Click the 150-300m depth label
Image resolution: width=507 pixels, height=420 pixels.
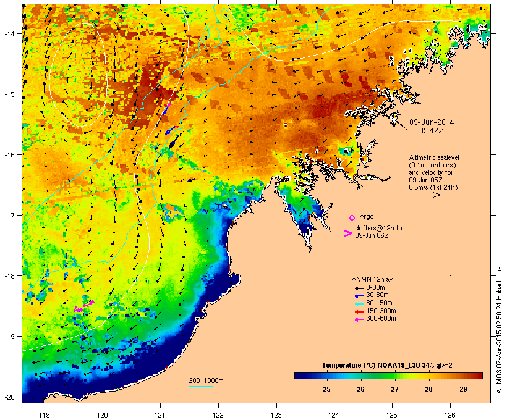point(381,311)
